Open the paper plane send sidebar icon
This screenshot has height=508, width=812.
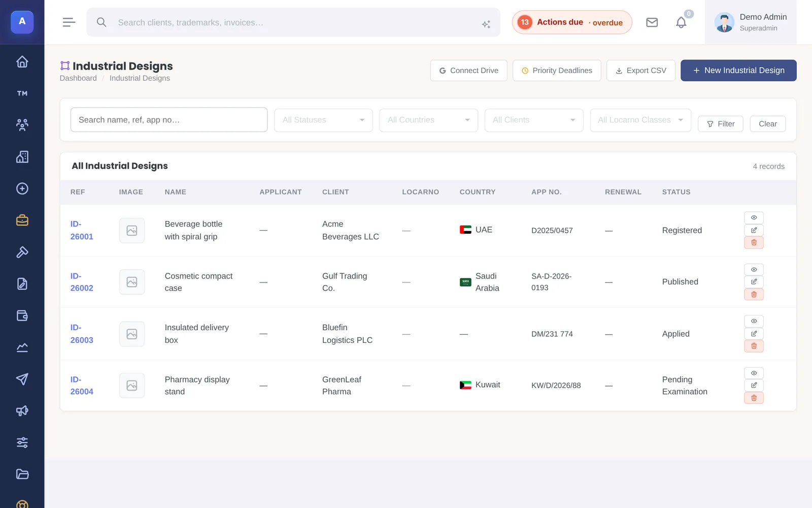[x=22, y=379]
